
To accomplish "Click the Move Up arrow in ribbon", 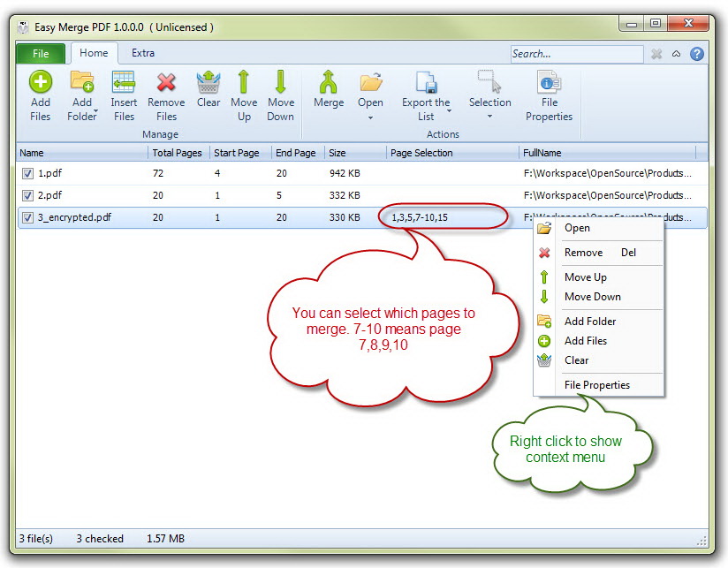I will [x=244, y=83].
